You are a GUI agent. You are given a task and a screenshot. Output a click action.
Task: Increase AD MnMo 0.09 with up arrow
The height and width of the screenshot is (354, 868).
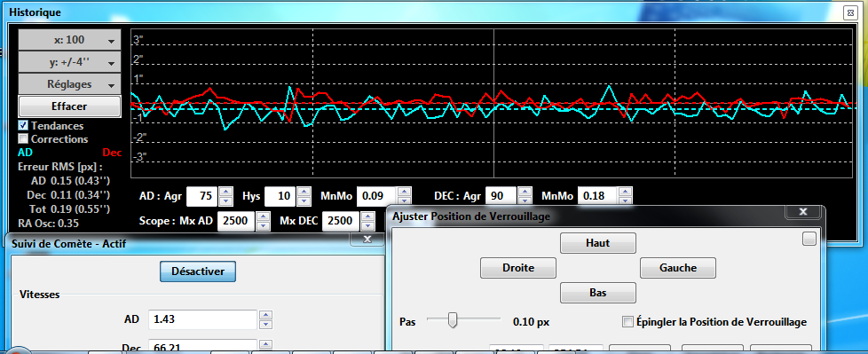tap(405, 192)
